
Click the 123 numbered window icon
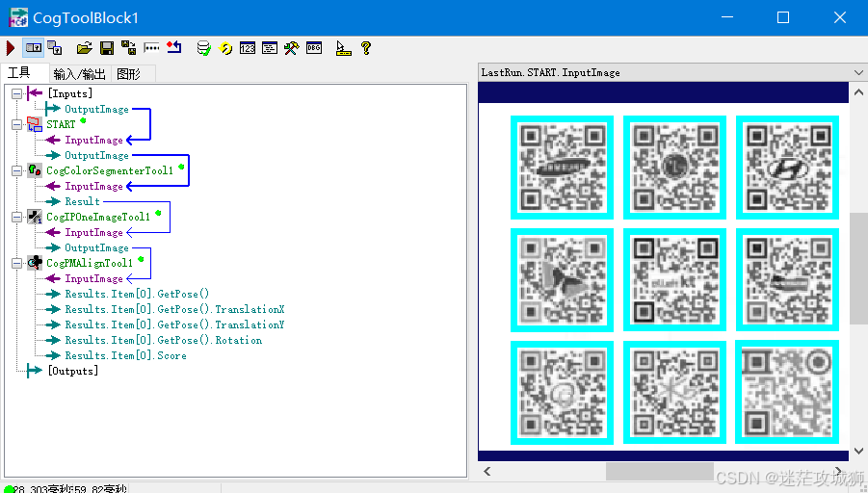(248, 48)
